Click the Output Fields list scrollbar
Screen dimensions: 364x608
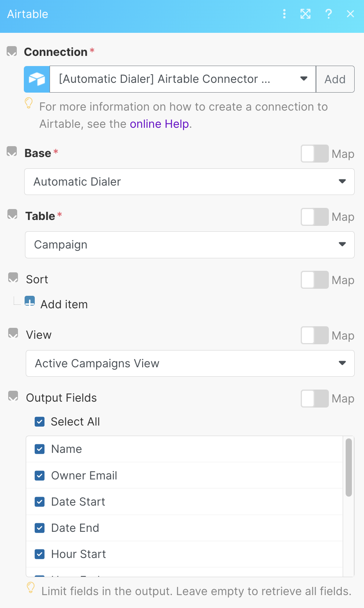(x=349, y=468)
